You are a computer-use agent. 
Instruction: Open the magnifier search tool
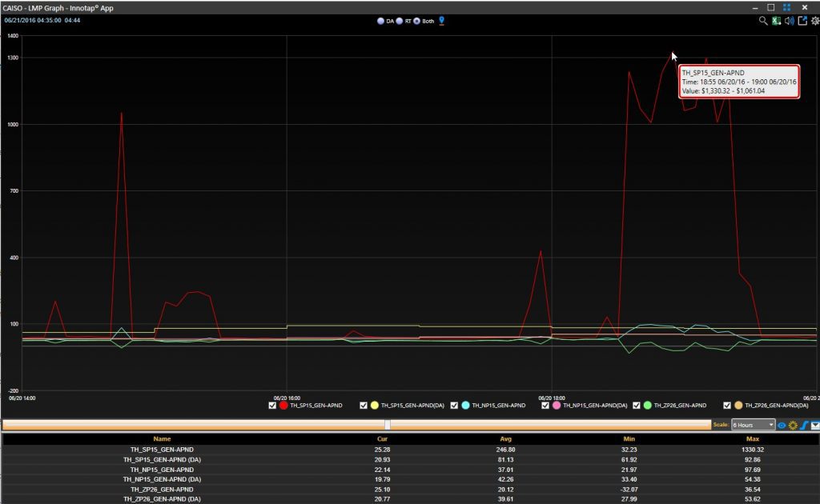pyautogui.click(x=763, y=21)
